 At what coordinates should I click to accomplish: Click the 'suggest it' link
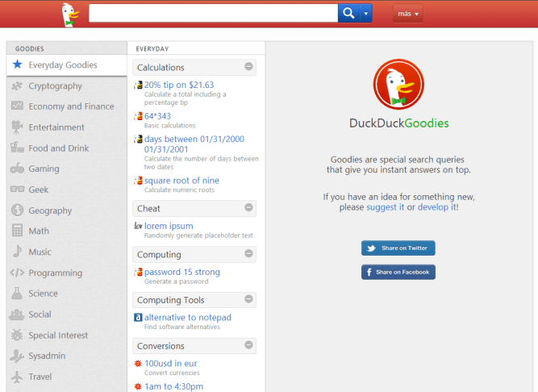point(386,207)
